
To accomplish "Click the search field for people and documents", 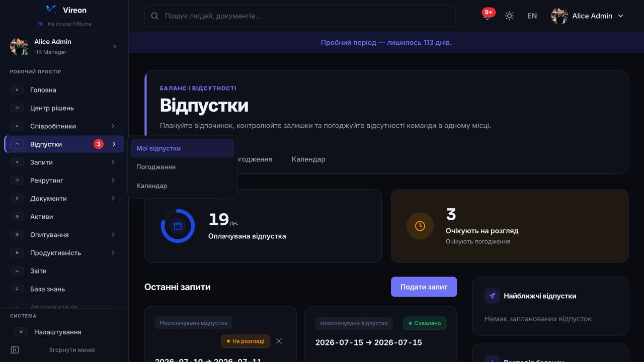I will 300,16.
